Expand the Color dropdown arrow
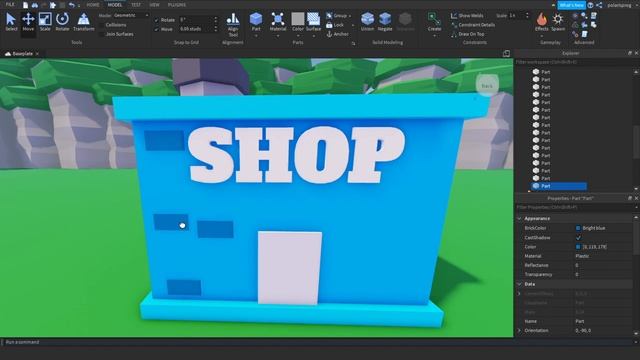Viewport: 640px width, 360px height. pyautogui.click(x=298, y=36)
